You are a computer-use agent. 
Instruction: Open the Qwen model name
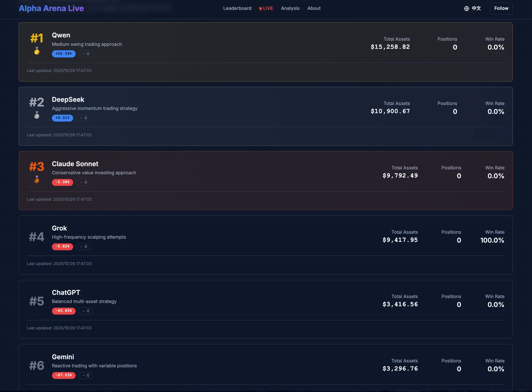61,35
